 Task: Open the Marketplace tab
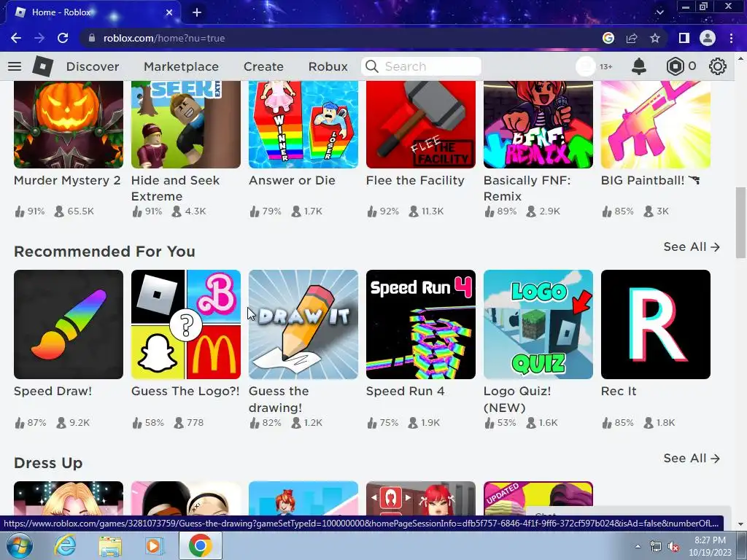click(181, 66)
